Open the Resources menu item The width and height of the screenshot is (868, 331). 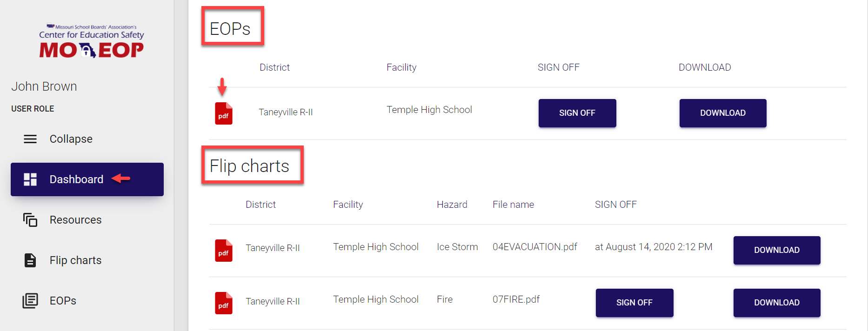pos(75,220)
